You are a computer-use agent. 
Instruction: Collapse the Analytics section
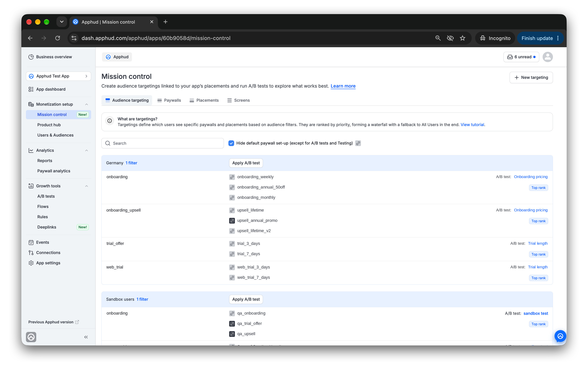pyautogui.click(x=86, y=150)
